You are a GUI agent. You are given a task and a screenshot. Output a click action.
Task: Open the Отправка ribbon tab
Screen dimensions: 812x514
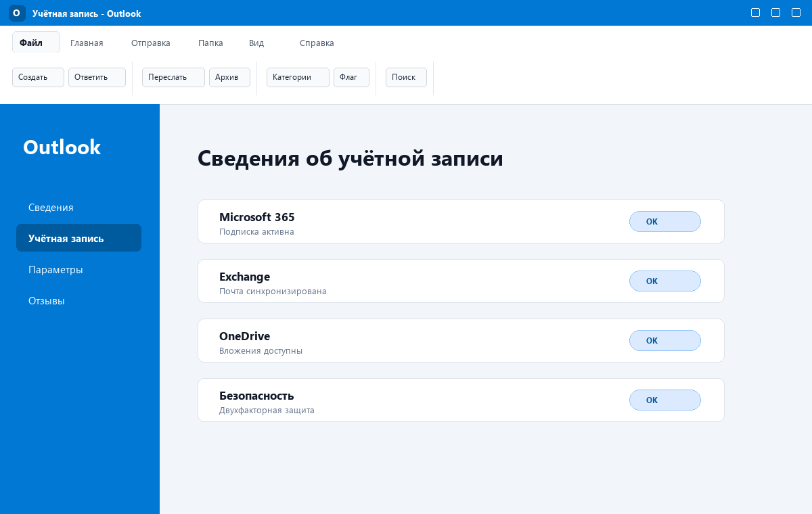[151, 43]
